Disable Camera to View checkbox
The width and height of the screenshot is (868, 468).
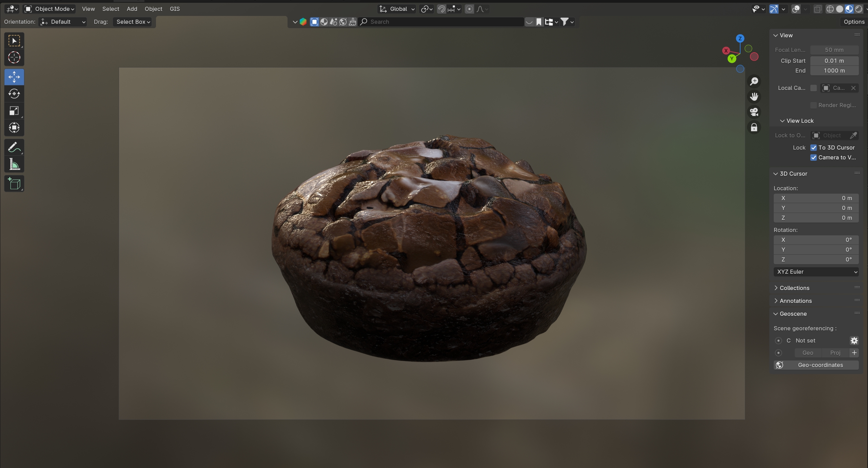click(x=813, y=157)
